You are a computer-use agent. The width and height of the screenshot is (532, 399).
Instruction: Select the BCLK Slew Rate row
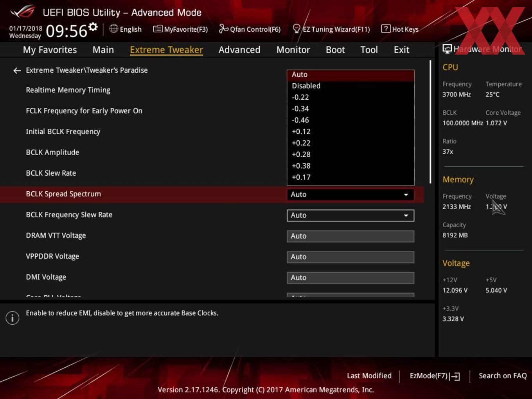(x=51, y=173)
